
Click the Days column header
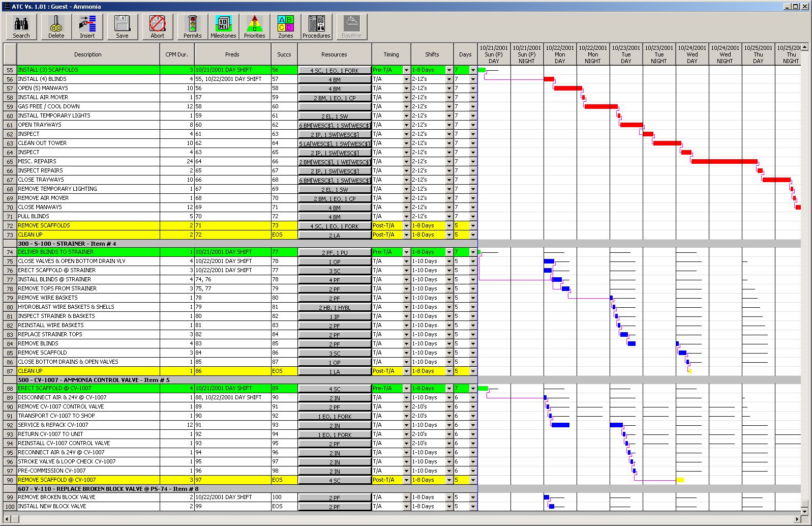tap(465, 54)
